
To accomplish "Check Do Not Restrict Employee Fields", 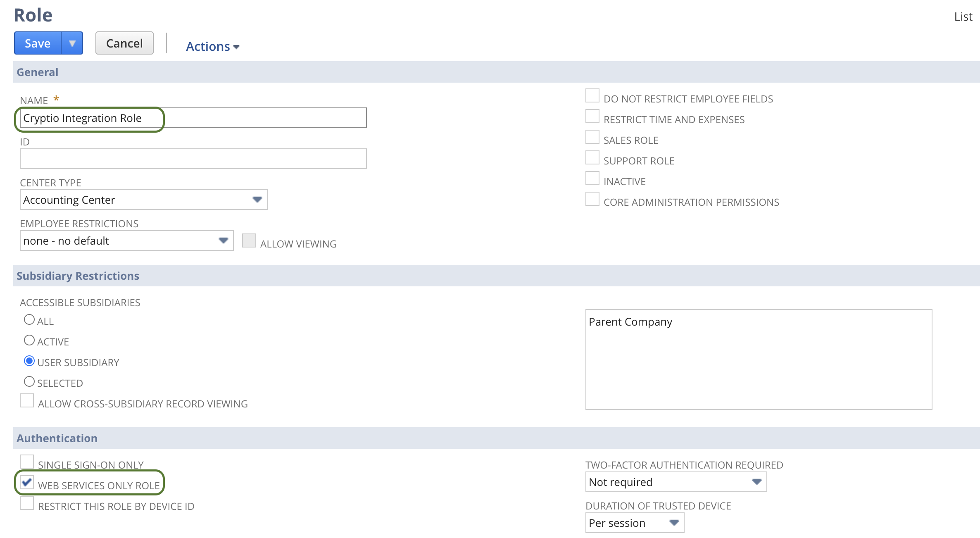I will 592,95.
